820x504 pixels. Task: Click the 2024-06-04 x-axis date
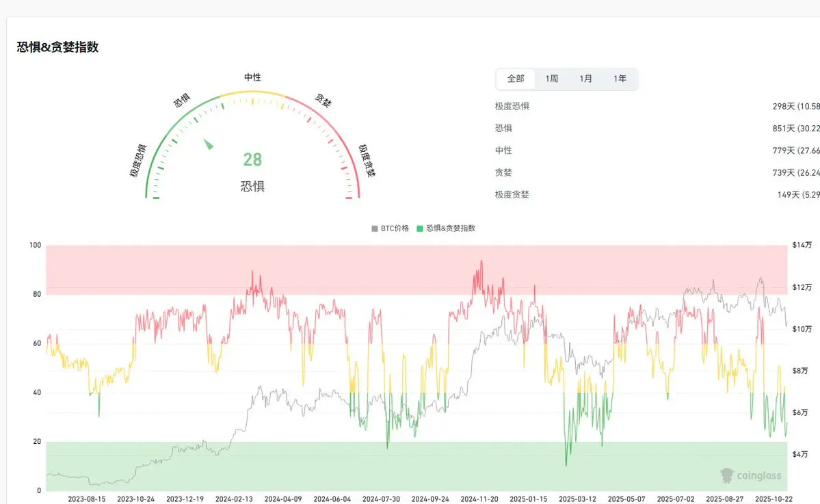click(332, 499)
